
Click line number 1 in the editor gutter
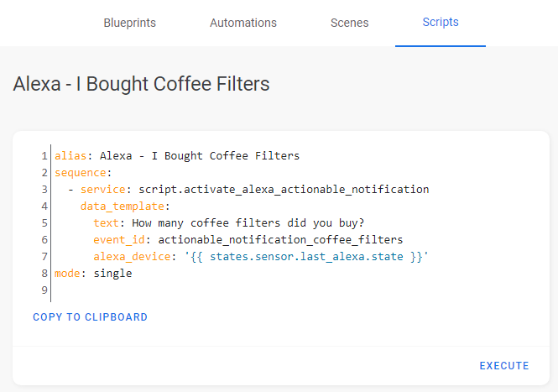(x=44, y=156)
